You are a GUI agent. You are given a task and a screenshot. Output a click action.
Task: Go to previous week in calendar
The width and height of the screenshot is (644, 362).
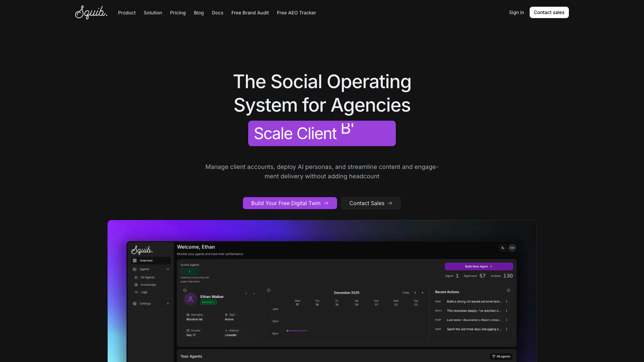(x=415, y=293)
